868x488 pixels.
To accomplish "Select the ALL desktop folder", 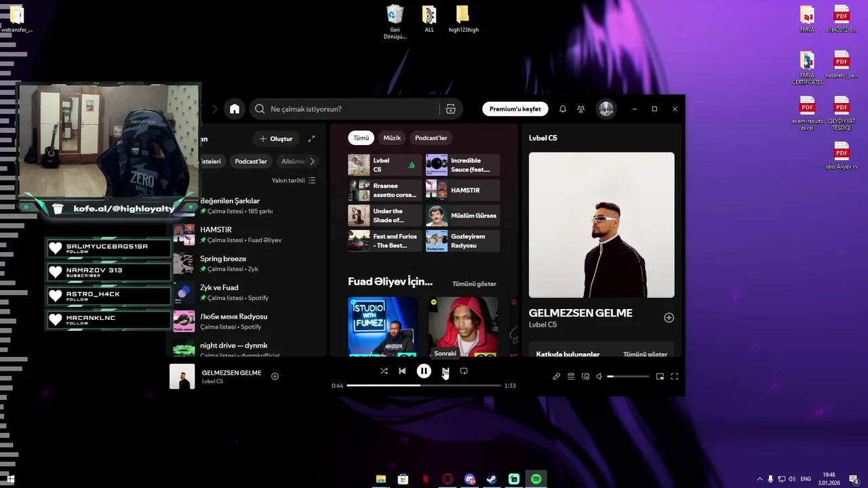I will point(429,19).
